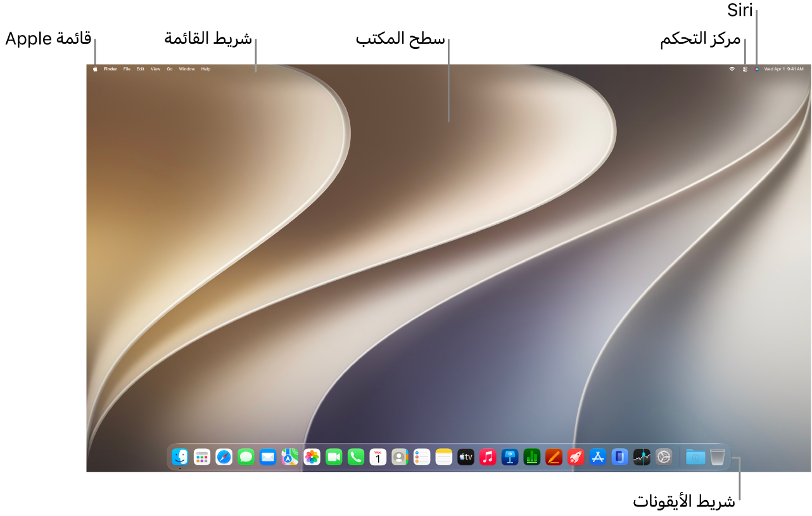812x516 pixels.
Task: Activate Siri from the menu bar
Action: point(756,68)
